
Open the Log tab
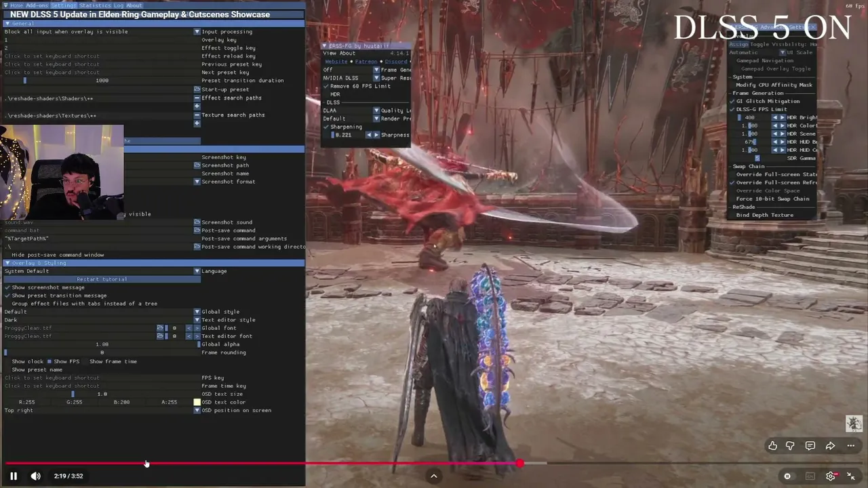pyautogui.click(x=119, y=5)
